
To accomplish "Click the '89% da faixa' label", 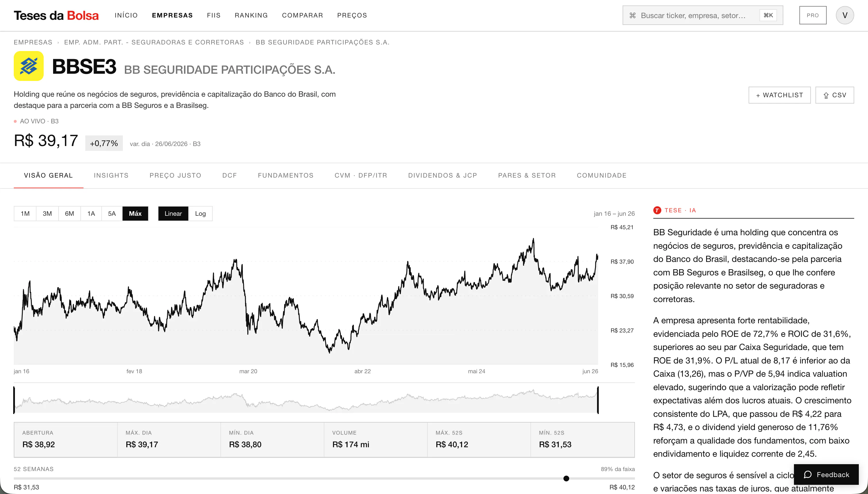I will (x=618, y=469).
